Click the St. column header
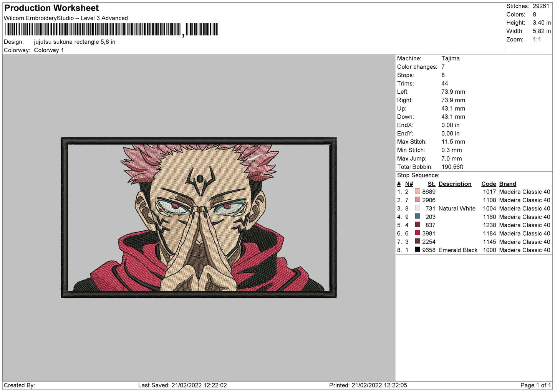 tap(431, 184)
